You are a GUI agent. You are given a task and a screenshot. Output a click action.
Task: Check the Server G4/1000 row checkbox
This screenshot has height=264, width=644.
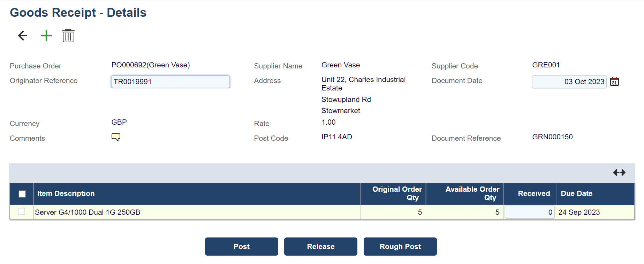coord(22,212)
